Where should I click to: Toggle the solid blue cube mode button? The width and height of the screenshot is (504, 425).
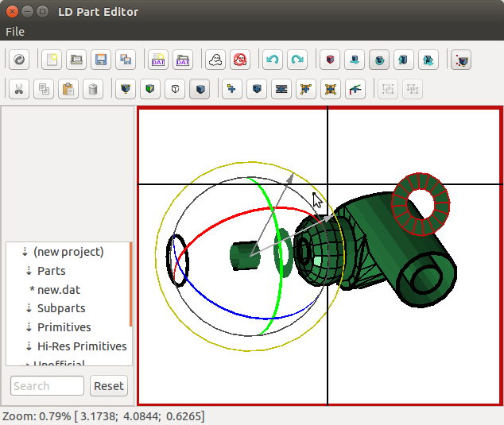(199, 89)
